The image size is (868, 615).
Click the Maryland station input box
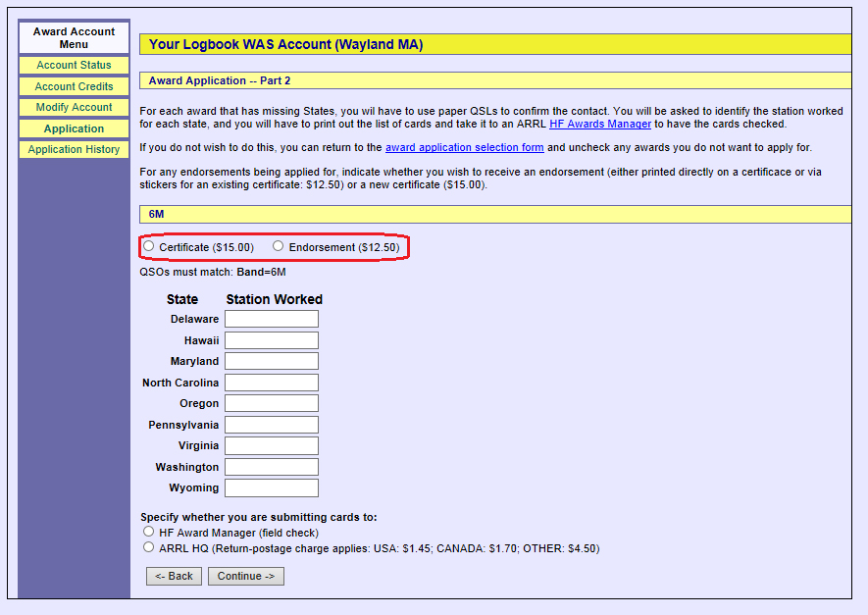272,361
